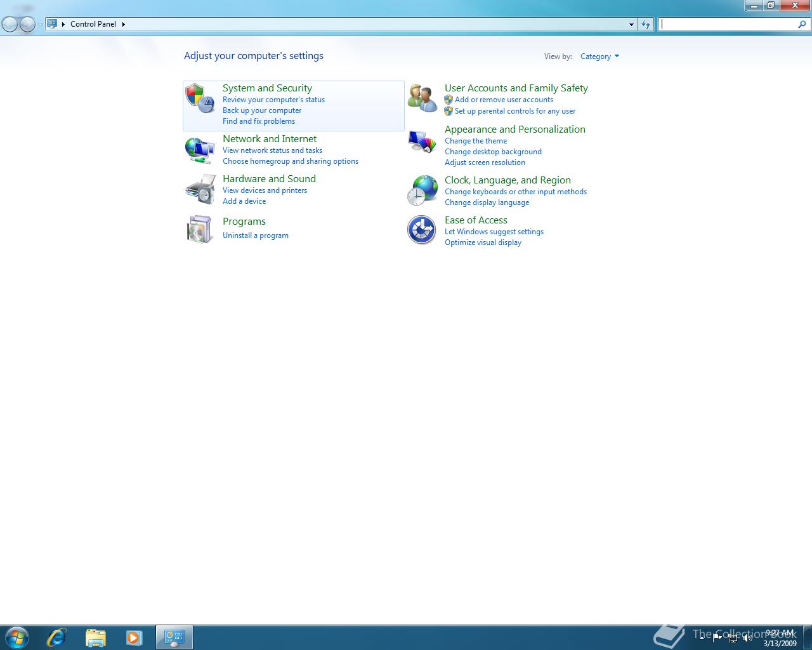Viewport: 812px width, 650px height.
Task: Open Ease of Access category
Action: pos(476,220)
